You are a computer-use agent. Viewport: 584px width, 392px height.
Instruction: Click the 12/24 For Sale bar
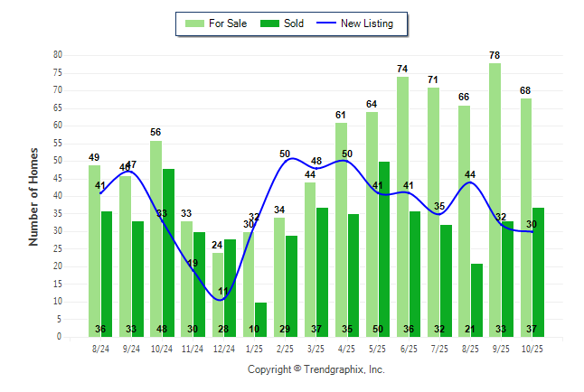218,294
